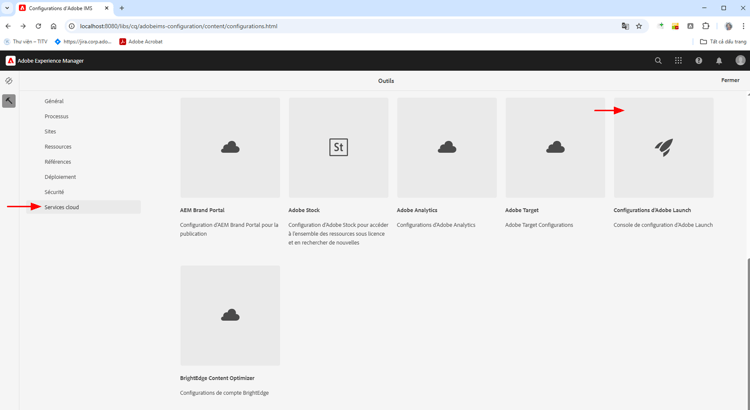Open the AEM Brand Portal cloud tile
Image resolution: width=750 pixels, height=410 pixels.
230,148
